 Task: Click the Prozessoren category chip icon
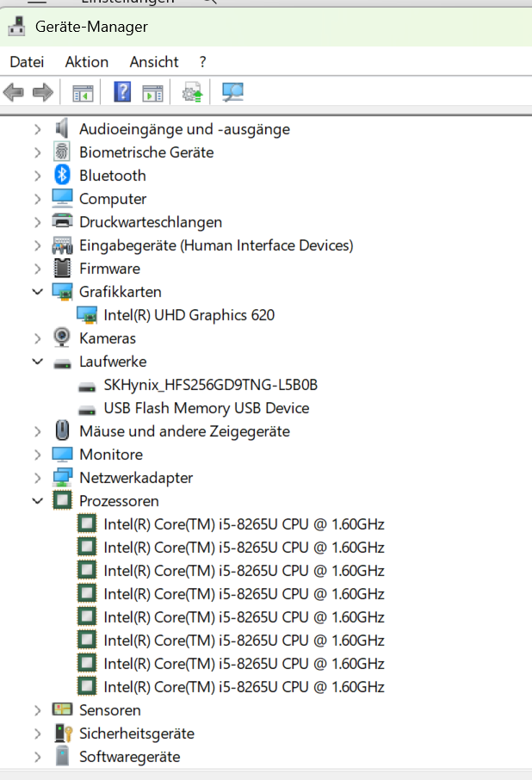[62, 500]
